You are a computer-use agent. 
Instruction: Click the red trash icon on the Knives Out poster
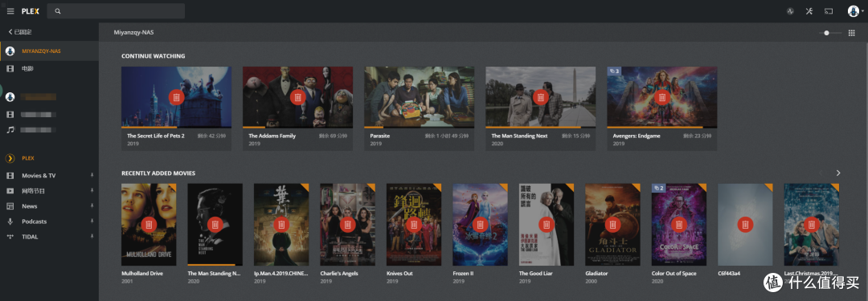[414, 225]
